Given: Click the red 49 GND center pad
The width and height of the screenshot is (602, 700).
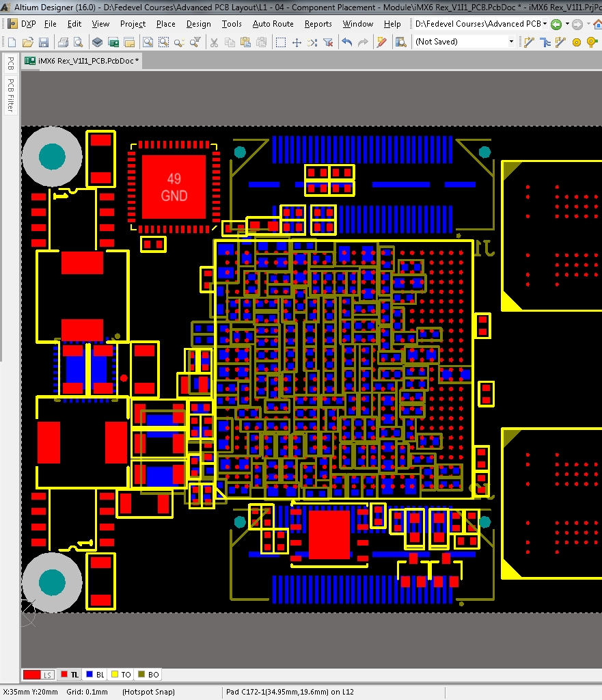Looking at the screenshot, I should coord(174,187).
